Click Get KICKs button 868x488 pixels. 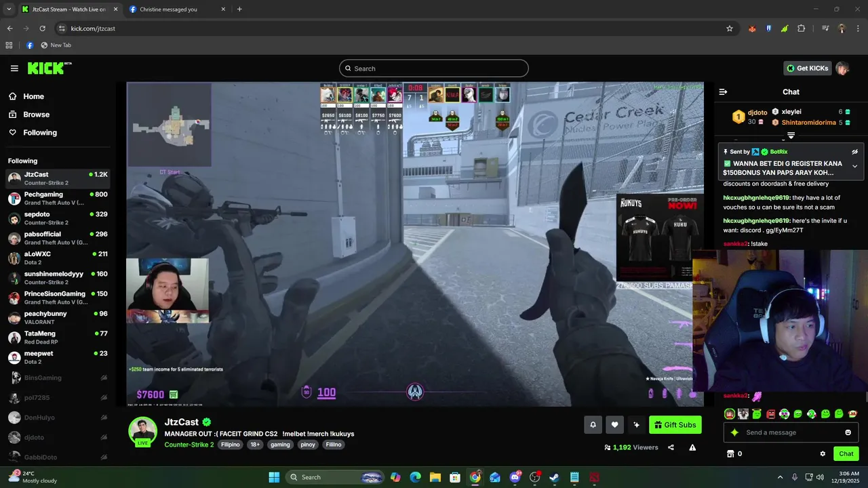click(x=807, y=68)
